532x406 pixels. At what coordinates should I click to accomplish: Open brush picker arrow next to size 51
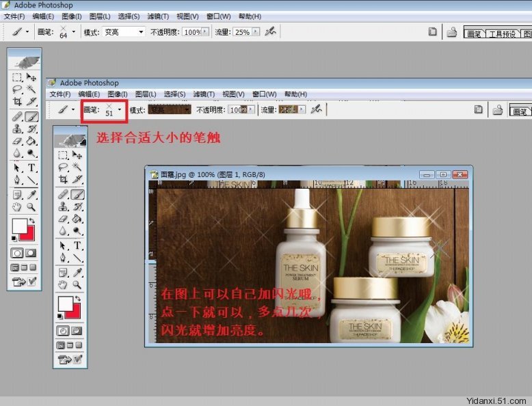pos(120,109)
